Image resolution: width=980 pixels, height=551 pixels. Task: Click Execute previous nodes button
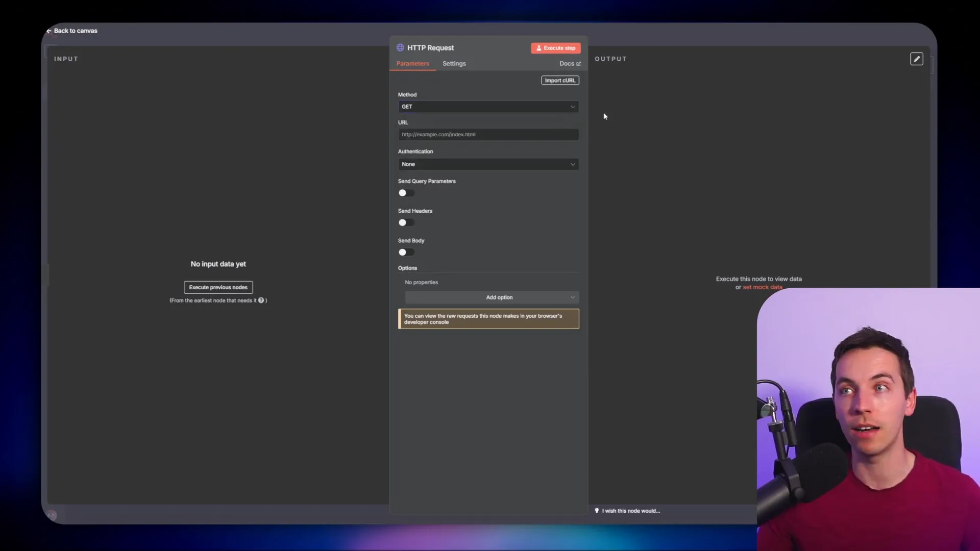tap(218, 287)
